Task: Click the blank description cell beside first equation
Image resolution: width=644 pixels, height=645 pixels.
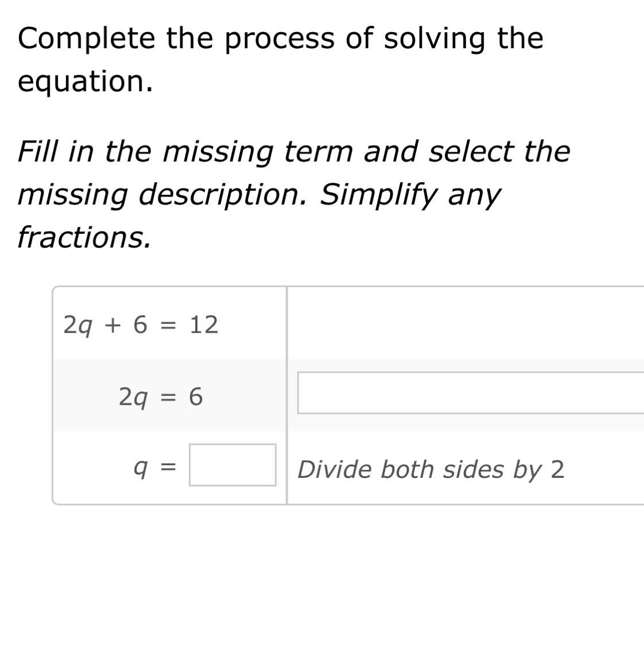Action: (x=465, y=323)
